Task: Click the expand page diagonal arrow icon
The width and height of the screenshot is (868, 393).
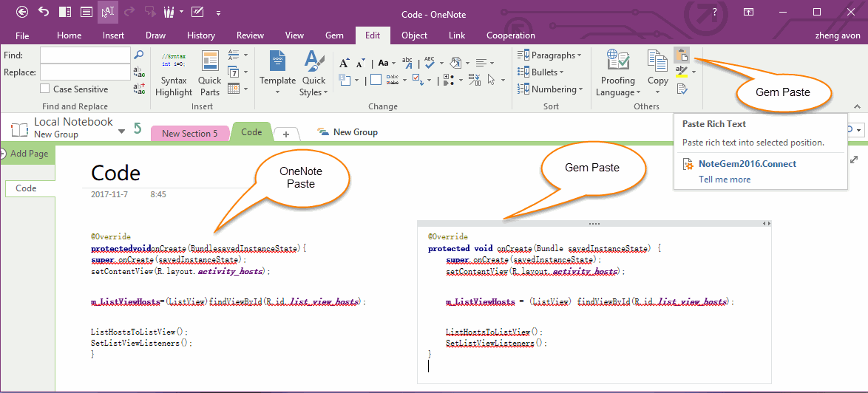Action: coord(854,159)
